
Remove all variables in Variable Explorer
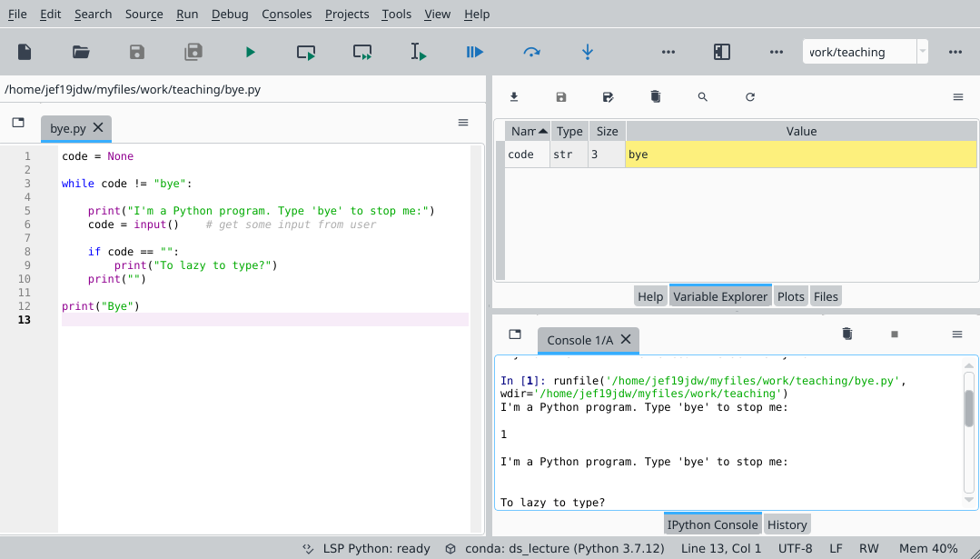(655, 96)
